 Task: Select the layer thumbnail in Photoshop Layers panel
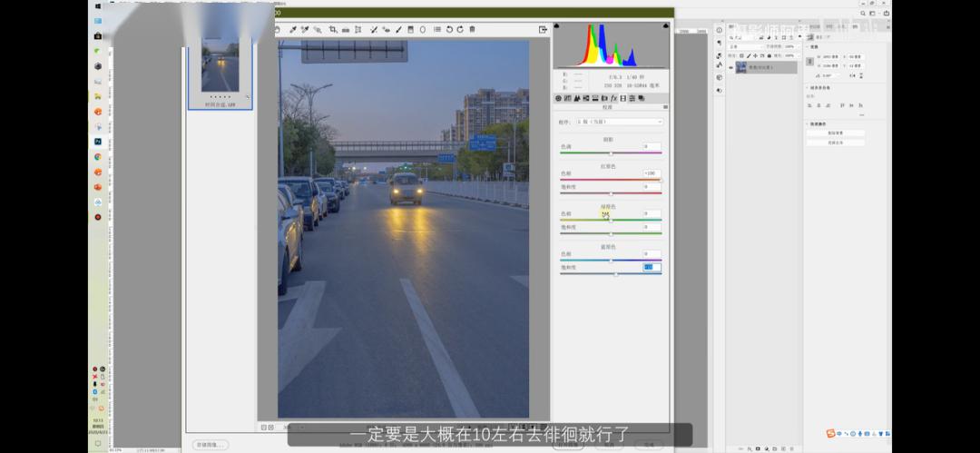pyautogui.click(x=741, y=67)
